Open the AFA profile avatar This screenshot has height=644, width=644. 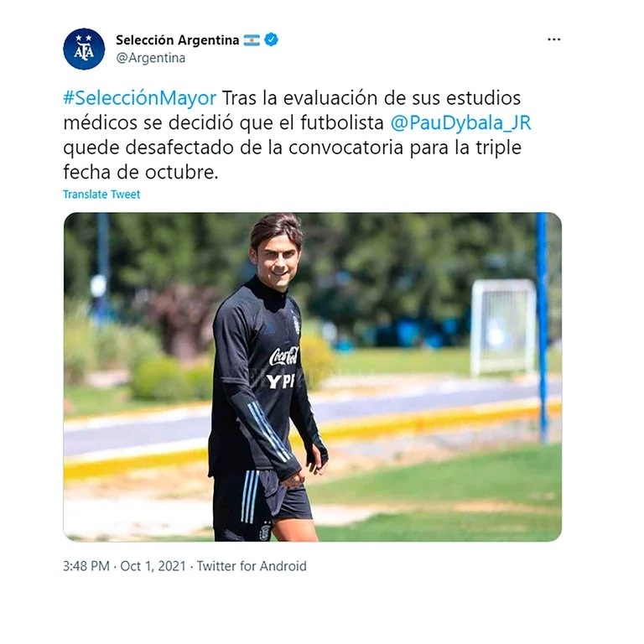84,49
